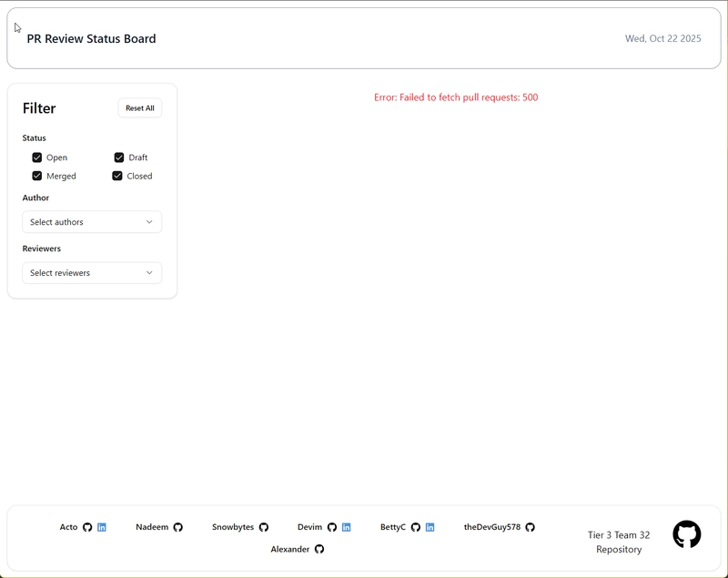This screenshot has height=578, width=728.
Task: Click Devim's GitHub icon
Action: tap(332, 527)
